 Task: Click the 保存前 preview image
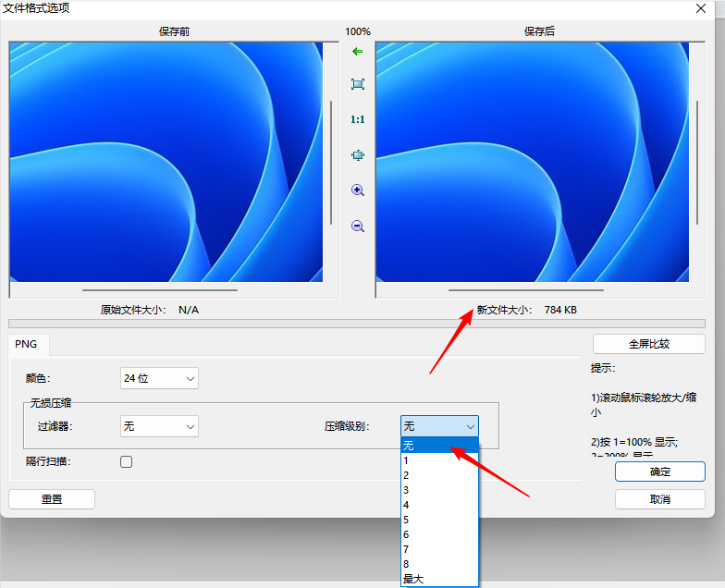coord(166,163)
